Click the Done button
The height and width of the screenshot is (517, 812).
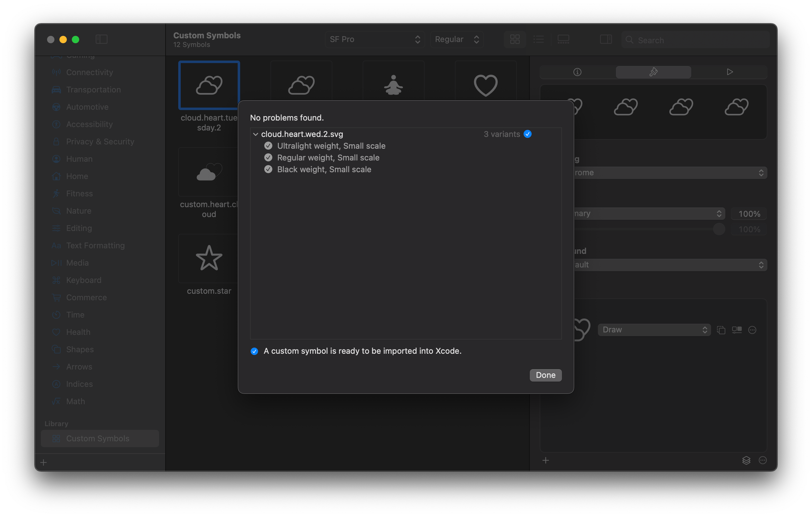(x=545, y=375)
